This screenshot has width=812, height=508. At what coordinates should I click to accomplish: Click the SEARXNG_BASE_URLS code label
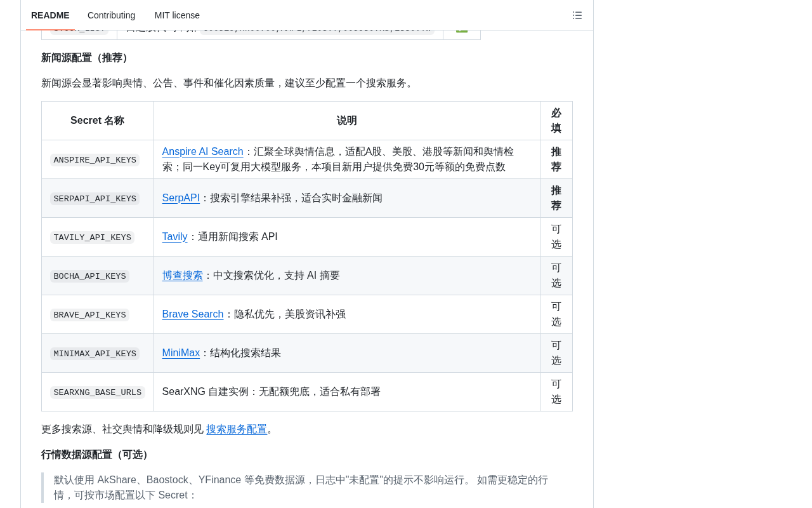click(98, 392)
